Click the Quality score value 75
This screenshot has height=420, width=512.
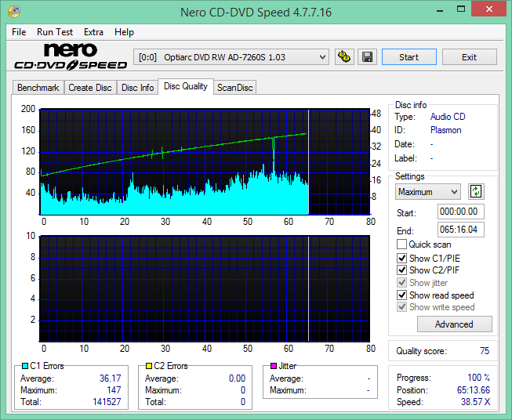click(x=485, y=351)
